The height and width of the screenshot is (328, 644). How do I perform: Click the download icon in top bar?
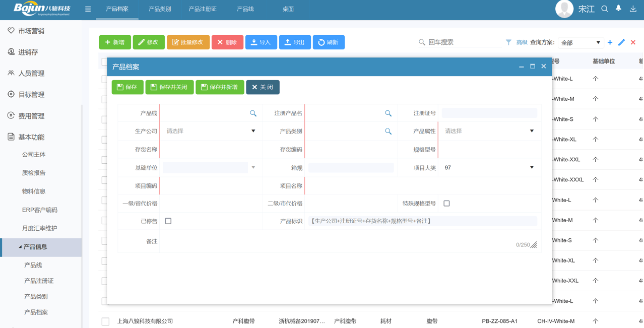click(633, 9)
